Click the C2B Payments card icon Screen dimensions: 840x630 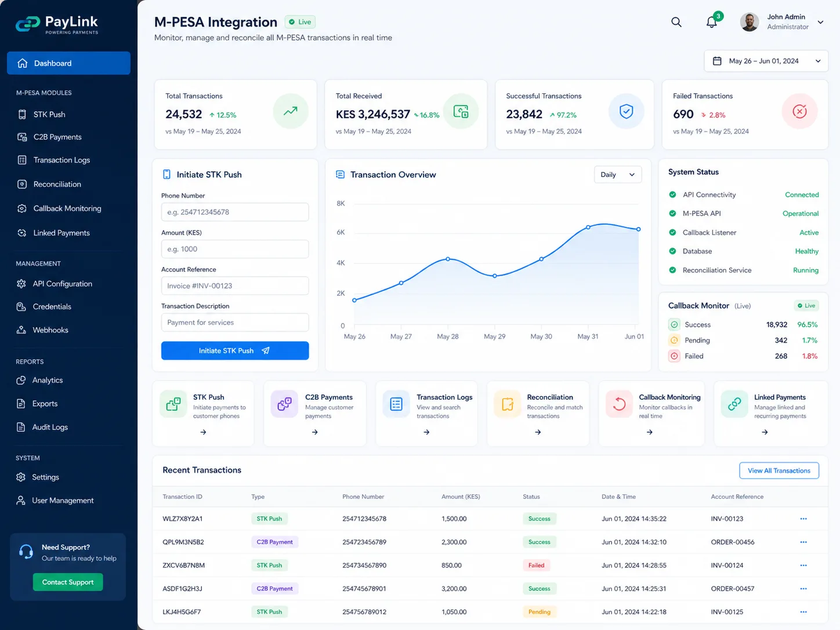pyautogui.click(x=284, y=404)
